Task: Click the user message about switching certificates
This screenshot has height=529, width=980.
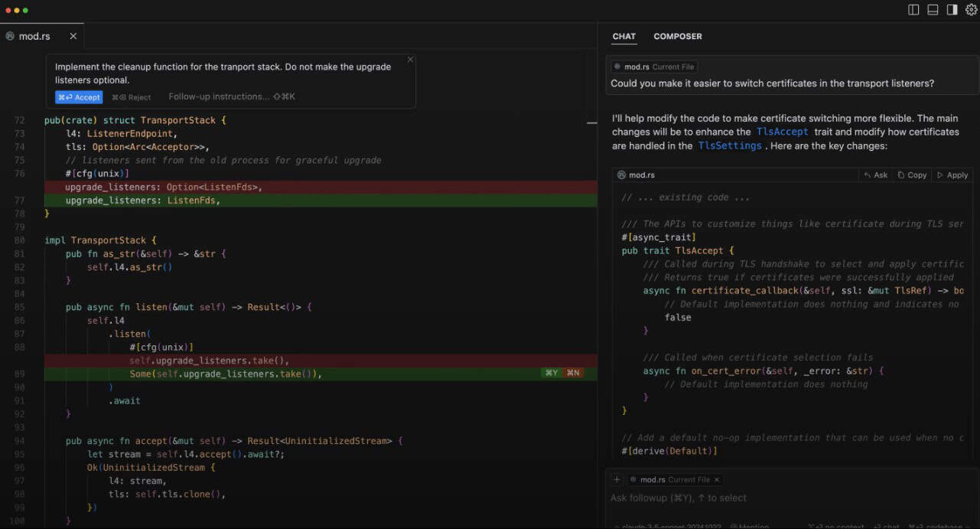Action: click(773, 83)
